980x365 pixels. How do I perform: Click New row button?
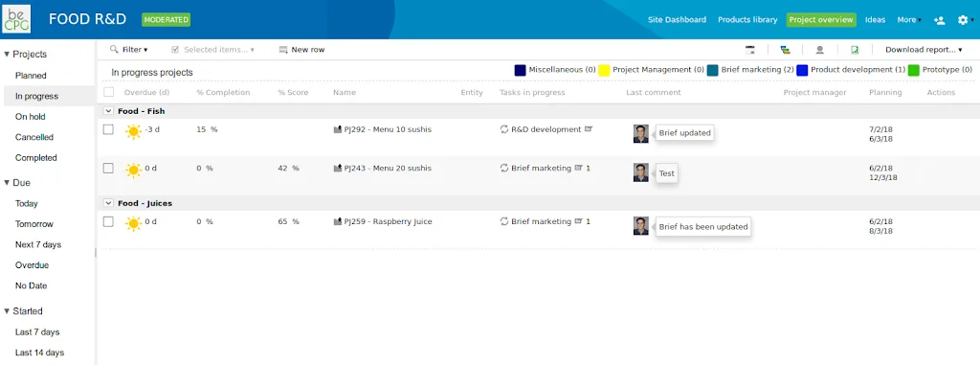pyautogui.click(x=301, y=50)
